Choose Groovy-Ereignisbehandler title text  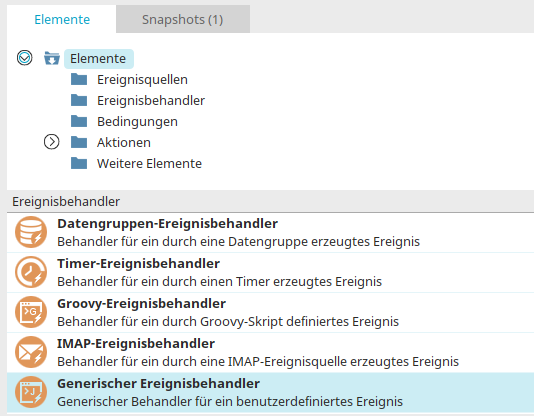[x=142, y=304]
